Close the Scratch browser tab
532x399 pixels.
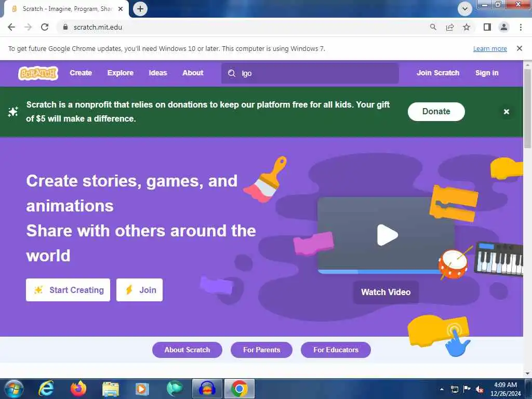121,9
